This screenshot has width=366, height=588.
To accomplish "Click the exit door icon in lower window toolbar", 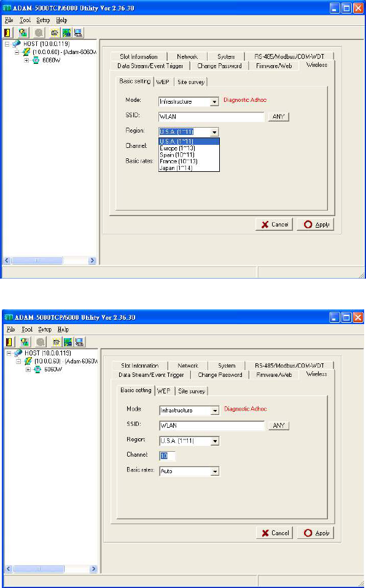I will 9,342.
